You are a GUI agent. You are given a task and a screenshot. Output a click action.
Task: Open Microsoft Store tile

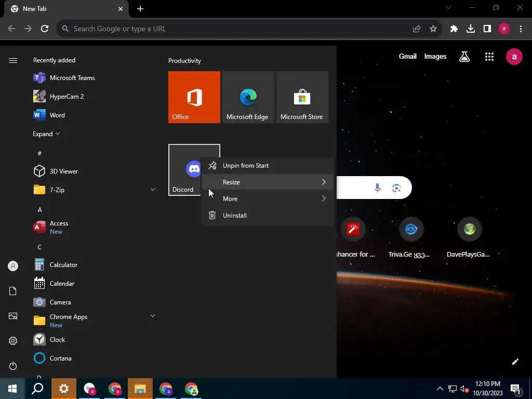(x=302, y=97)
